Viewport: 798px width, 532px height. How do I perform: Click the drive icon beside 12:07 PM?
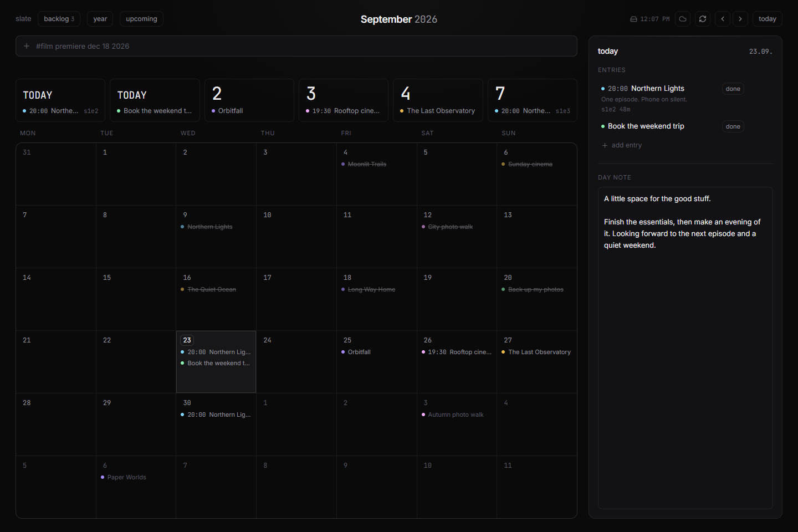click(633, 19)
